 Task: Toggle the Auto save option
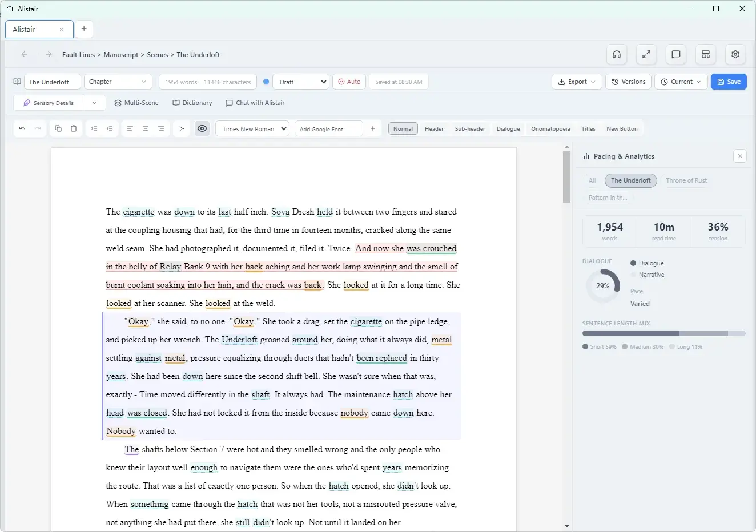click(x=349, y=82)
